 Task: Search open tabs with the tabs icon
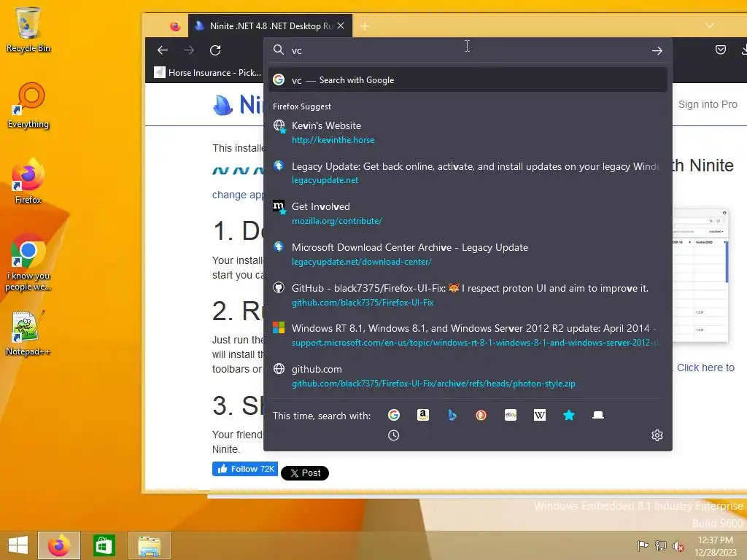598,415
